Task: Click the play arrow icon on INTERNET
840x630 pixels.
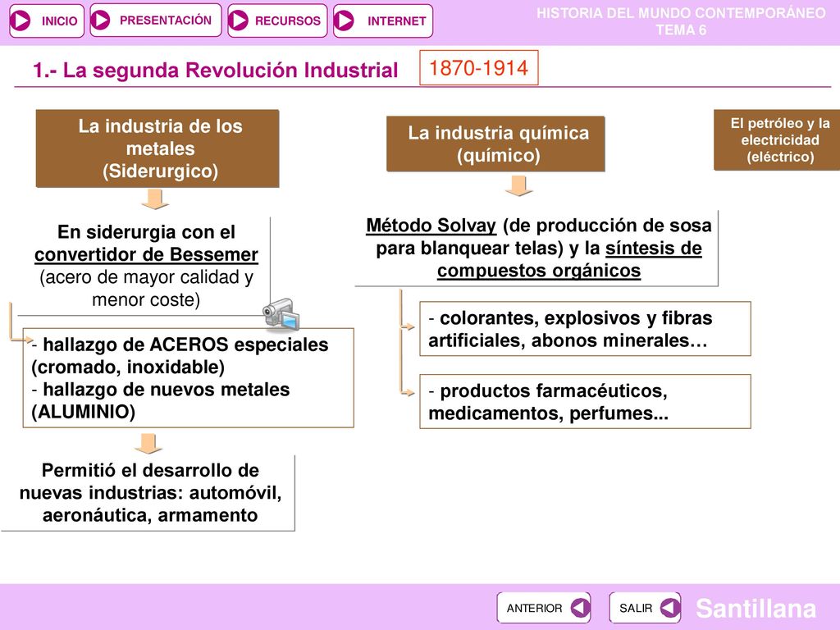Action: 344,21
